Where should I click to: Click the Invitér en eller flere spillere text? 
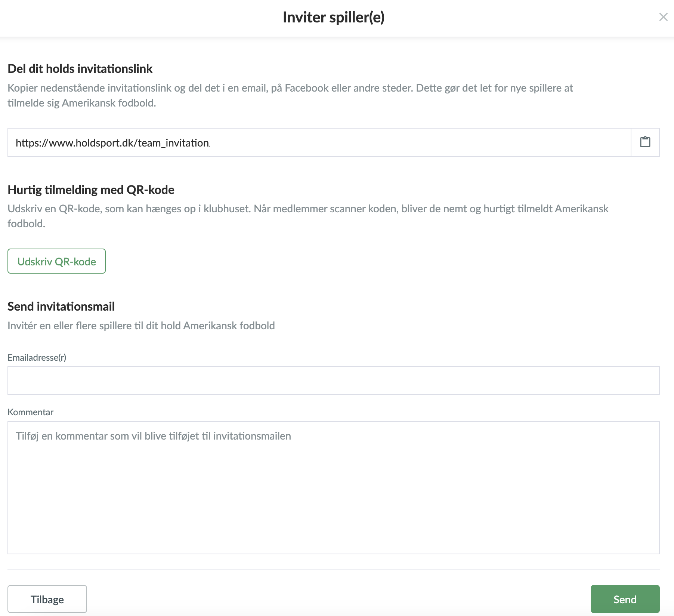[141, 326]
